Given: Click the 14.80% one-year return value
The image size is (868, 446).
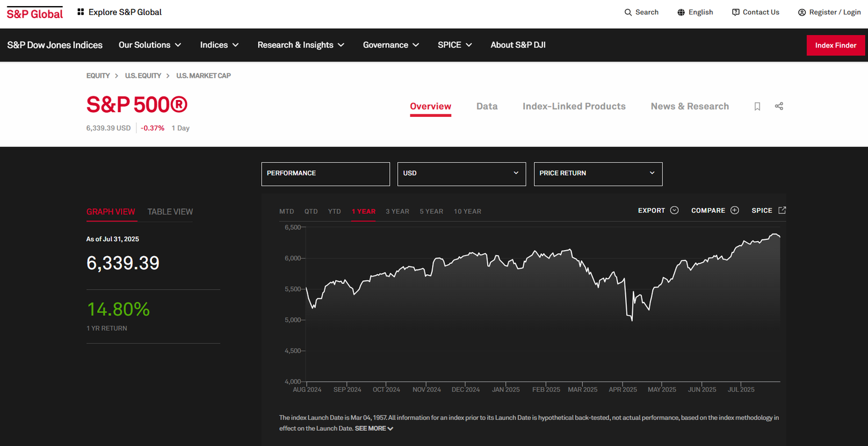Looking at the screenshot, I should 118,309.
